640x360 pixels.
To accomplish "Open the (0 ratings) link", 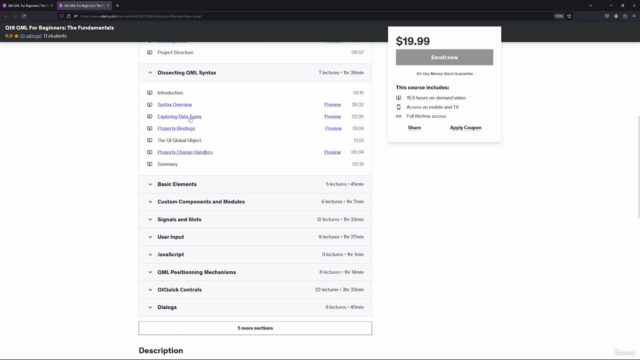I will point(31,36).
